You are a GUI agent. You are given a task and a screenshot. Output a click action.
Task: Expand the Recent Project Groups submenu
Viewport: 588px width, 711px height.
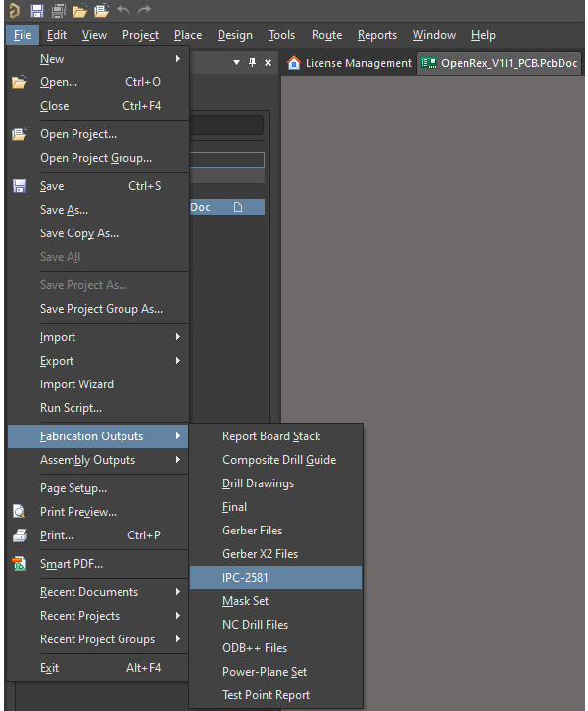[x=98, y=639]
